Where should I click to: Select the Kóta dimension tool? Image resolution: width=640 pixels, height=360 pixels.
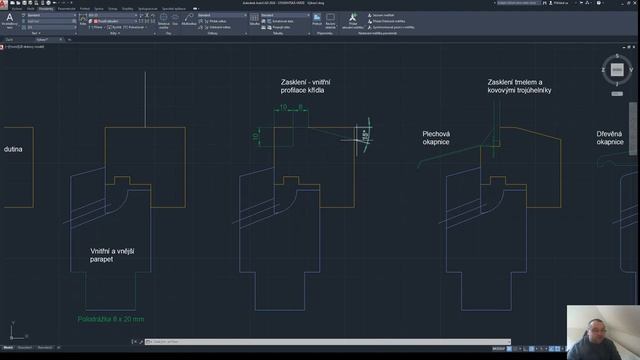click(83, 20)
